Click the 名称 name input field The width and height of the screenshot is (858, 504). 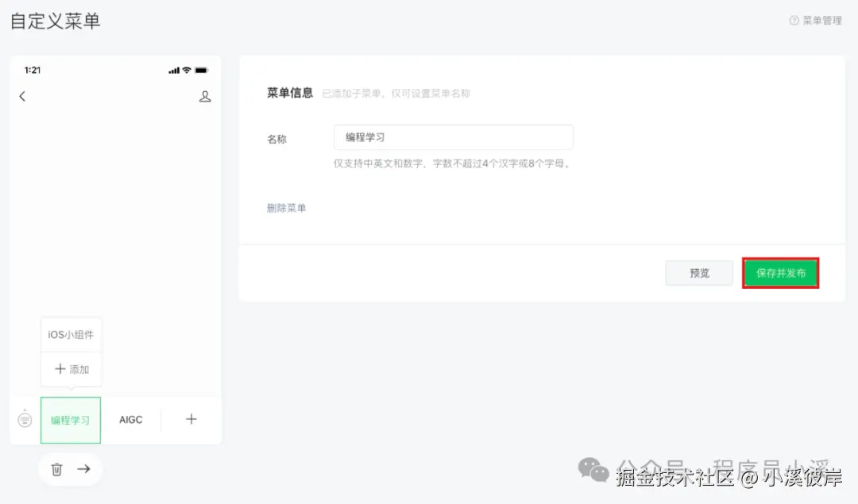[x=453, y=137]
